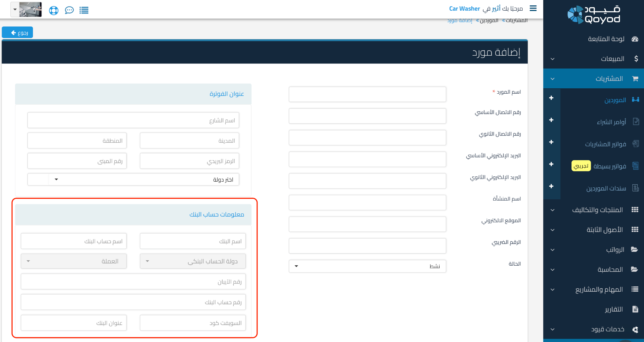Open الموردين suppliers icon
Viewport: 644px width, 342px height.
[x=636, y=100]
